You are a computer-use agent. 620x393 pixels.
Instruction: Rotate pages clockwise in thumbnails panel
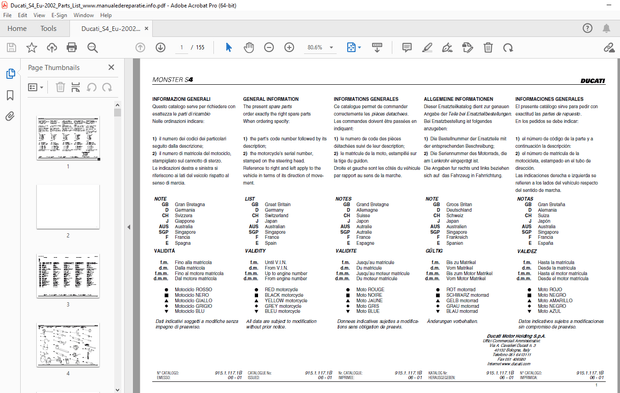tap(107, 87)
